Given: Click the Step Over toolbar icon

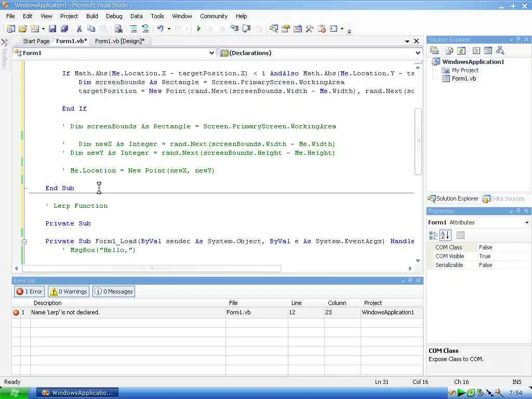Looking at the screenshot, I should [247, 29].
